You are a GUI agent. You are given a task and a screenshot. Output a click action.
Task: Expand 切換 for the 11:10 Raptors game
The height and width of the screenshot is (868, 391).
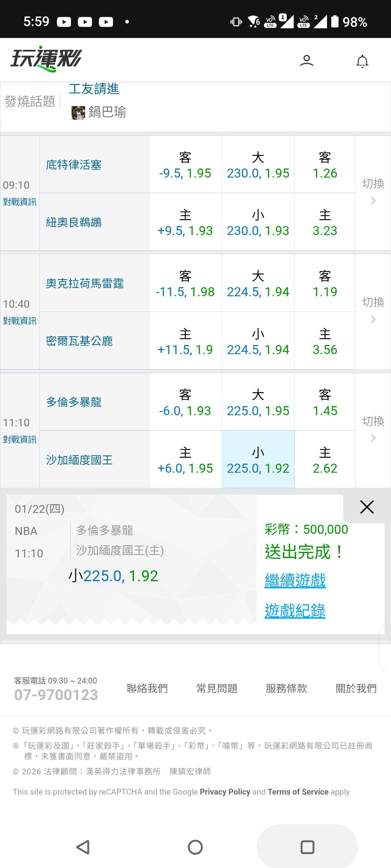point(373,429)
